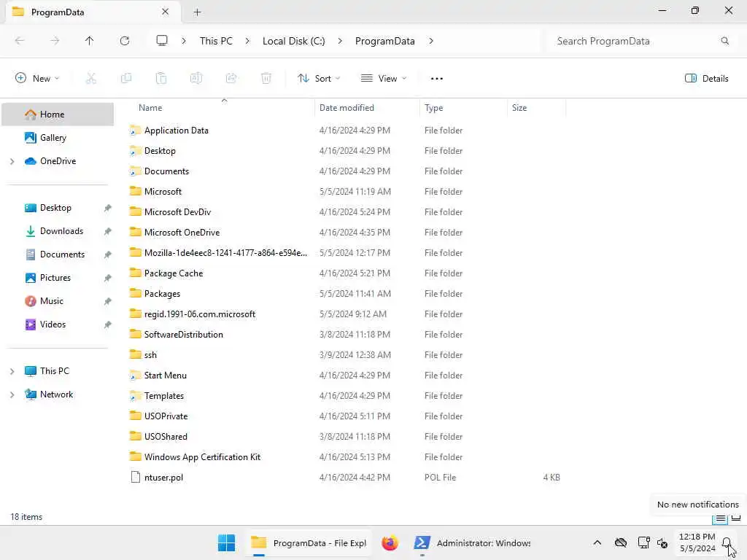Screen dimensions: 747x560
Task: Click the Delete trash icon
Action: pos(266,79)
